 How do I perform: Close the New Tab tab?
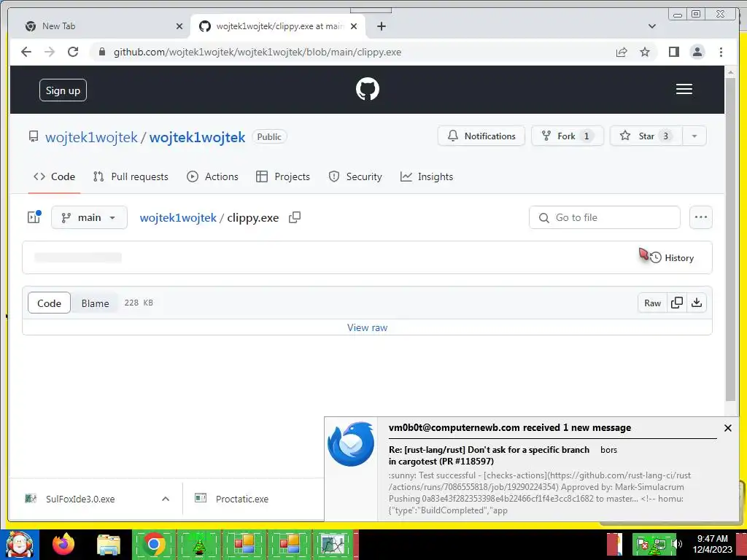(179, 26)
